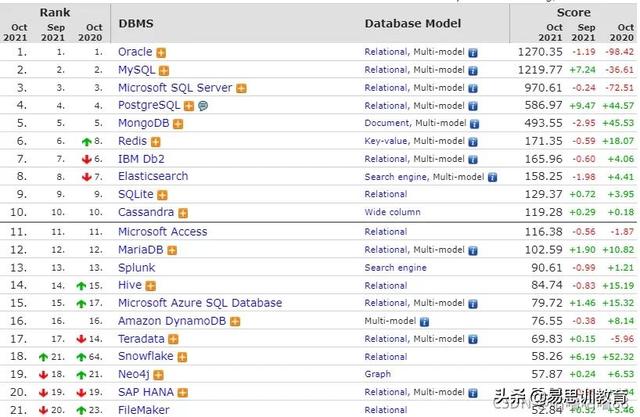Click the info icon in Redis's Multi-model cell

[x=473, y=142]
